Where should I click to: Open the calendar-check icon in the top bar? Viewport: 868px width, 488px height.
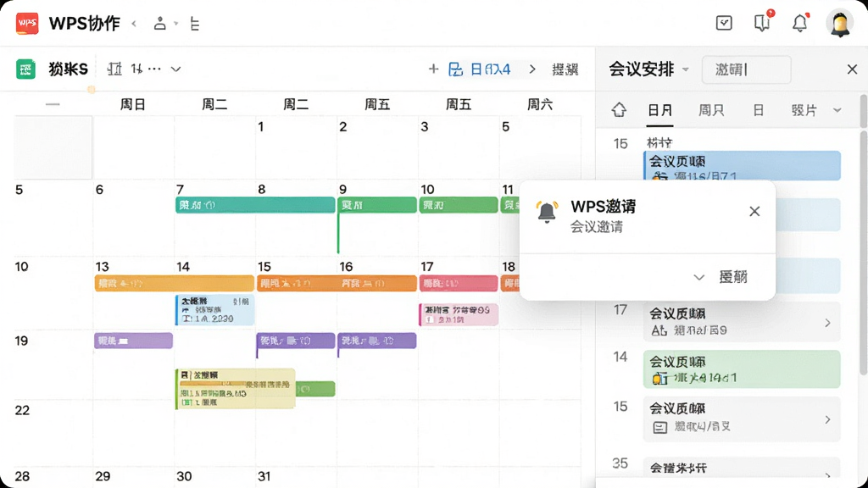tap(724, 23)
